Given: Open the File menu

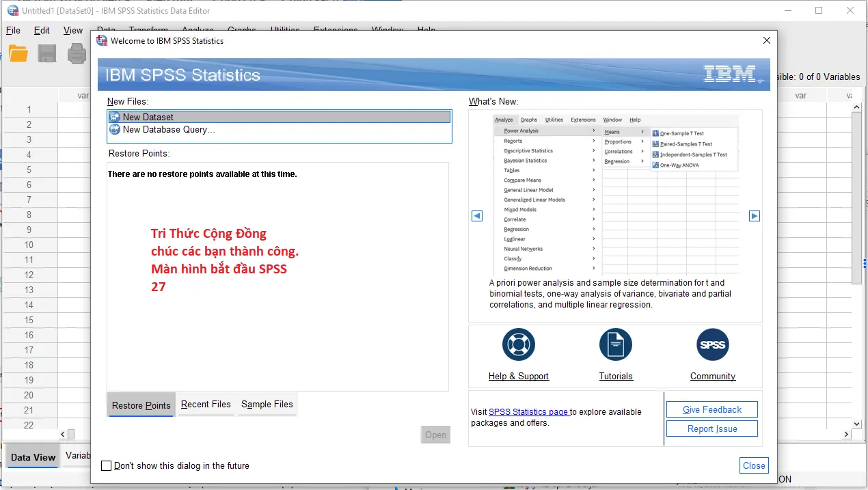Looking at the screenshot, I should pos(12,30).
